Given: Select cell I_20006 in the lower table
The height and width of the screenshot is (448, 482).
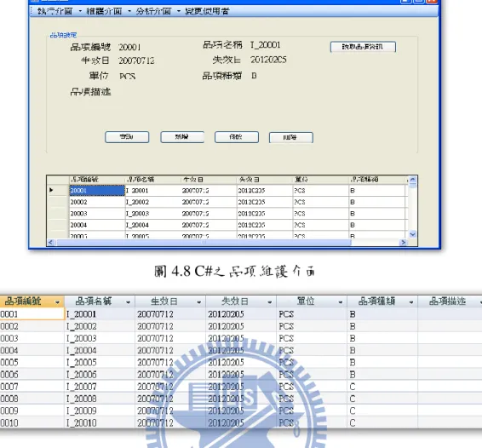Looking at the screenshot, I should pos(100,375).
